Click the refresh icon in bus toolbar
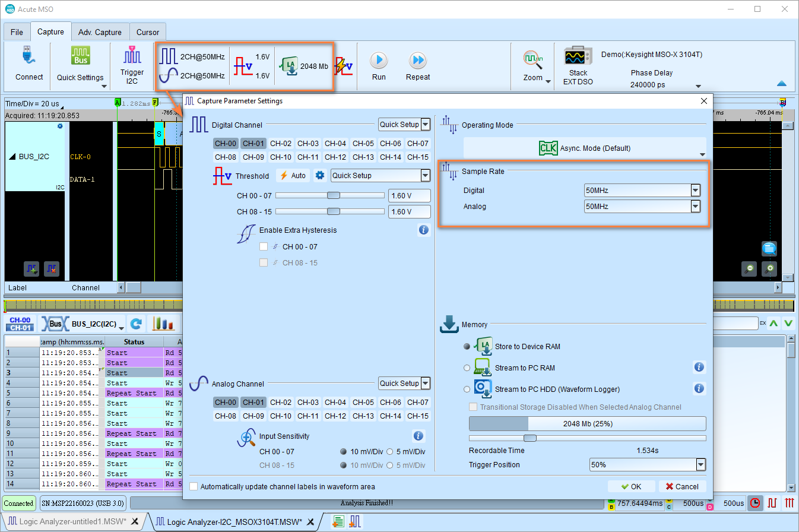 click(136, 324)
